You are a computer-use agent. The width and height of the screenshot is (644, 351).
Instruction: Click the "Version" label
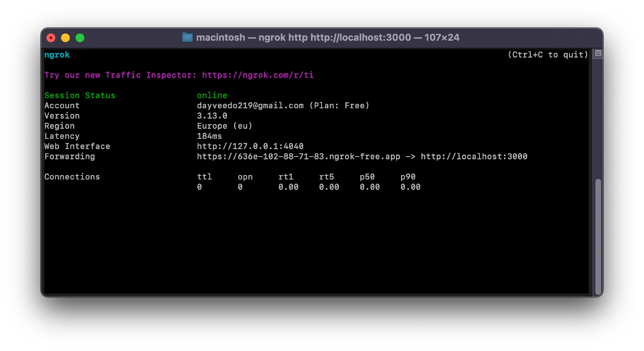(x=62, y=116)
